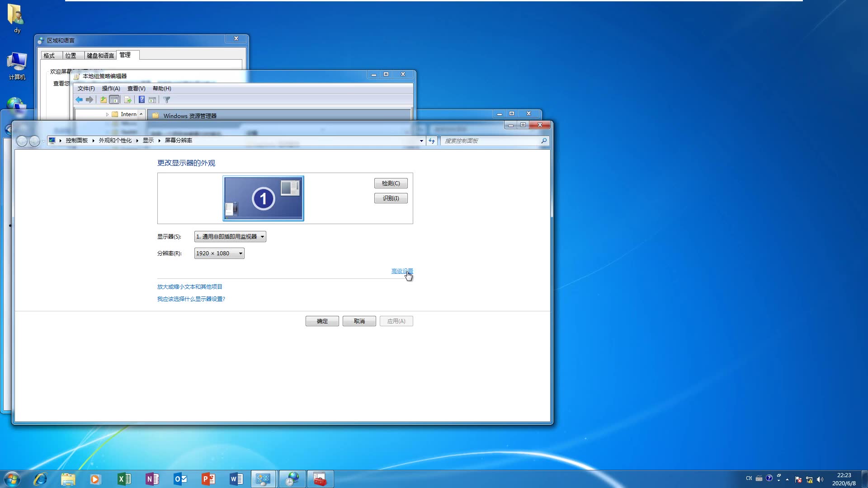Switch to the 键盘和语言 tab

pos(100,56)
